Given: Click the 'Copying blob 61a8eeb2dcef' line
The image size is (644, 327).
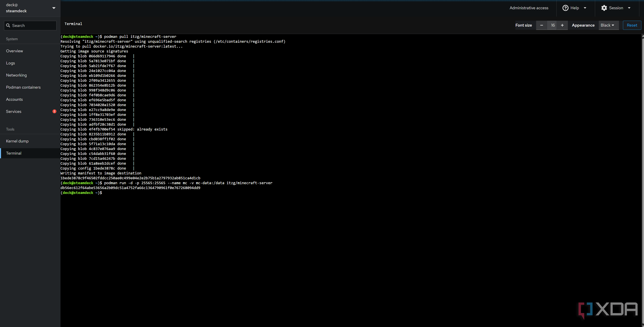Looking at the screenshot, I should (x=97, y=163).
